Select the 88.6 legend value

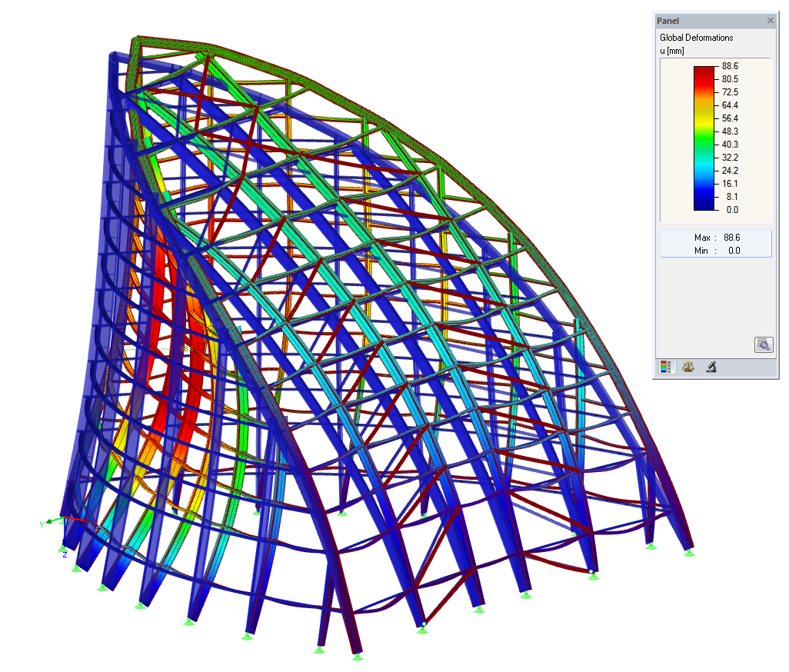(x=730, y=66)
